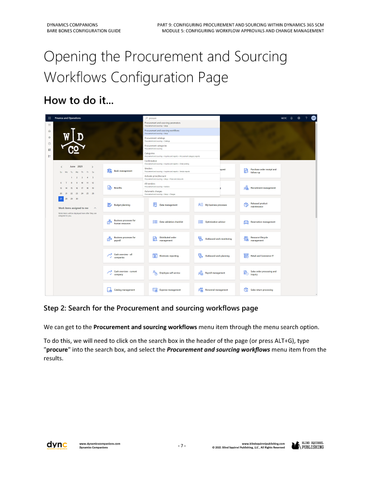Click the June 2021 calendar month label
Screen dimensions: 371x480
(x=76, y=166)
